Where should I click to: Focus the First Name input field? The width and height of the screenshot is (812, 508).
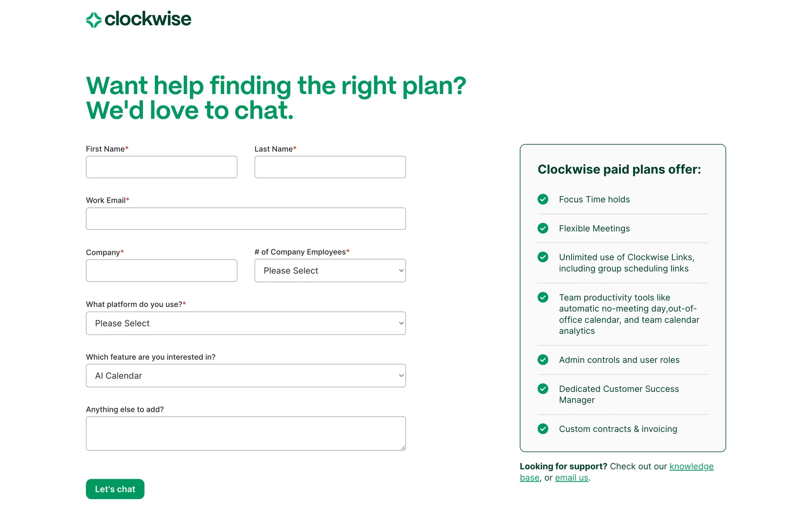(162, 167)
